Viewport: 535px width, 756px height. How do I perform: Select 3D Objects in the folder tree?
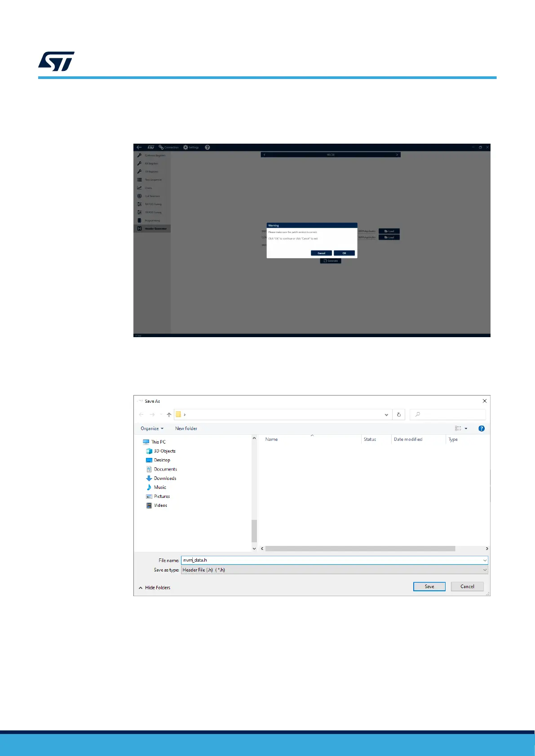click(x=161, y=451)
